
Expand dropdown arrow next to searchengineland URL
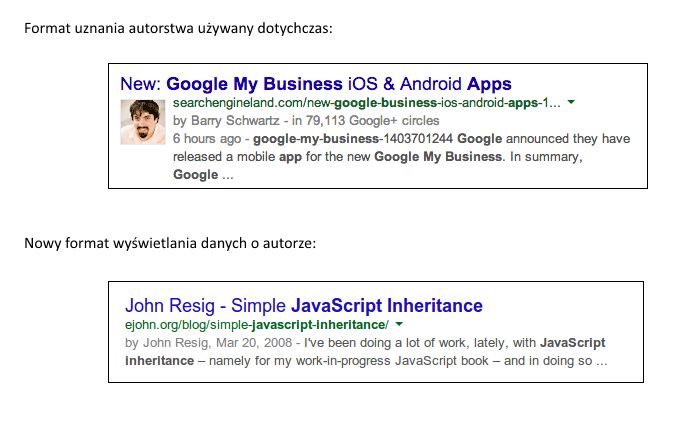tap(571, 103)
